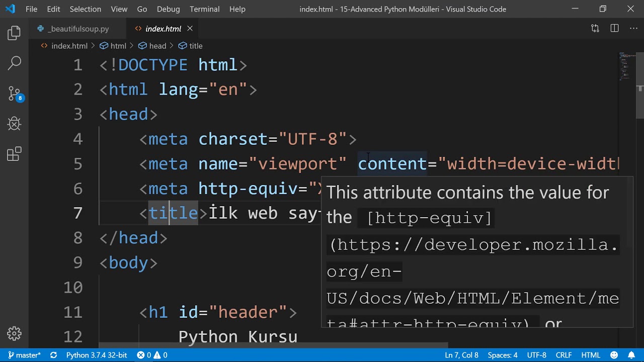Viewport: 644px width, 362px height.
Task: Click the Open Changes icon in the editor toolbar
Action: tap(595, 29)
